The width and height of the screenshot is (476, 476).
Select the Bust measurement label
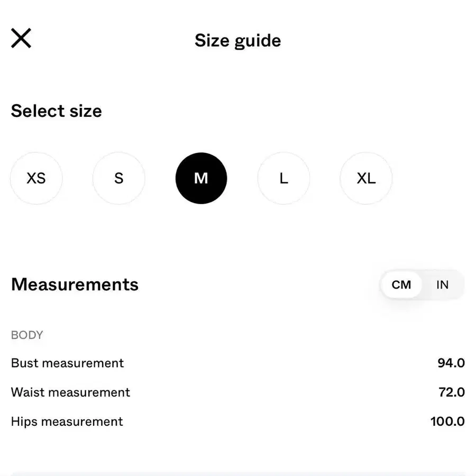(x=67, y=363)
